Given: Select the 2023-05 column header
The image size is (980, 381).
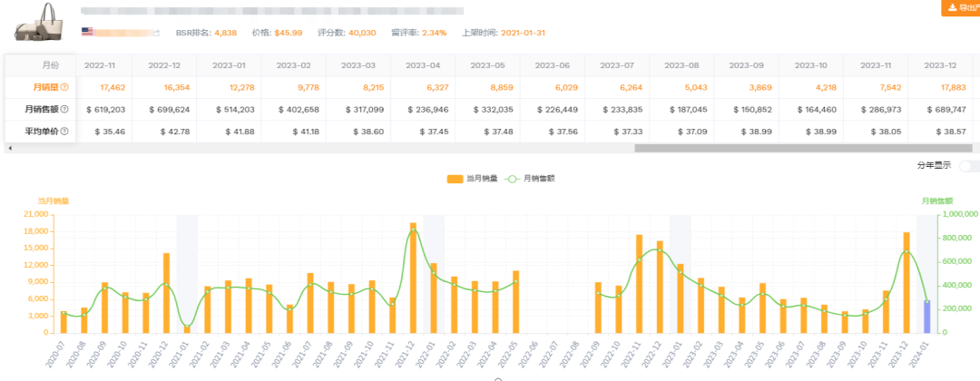Looking at the screenshot, I should 487,65.
